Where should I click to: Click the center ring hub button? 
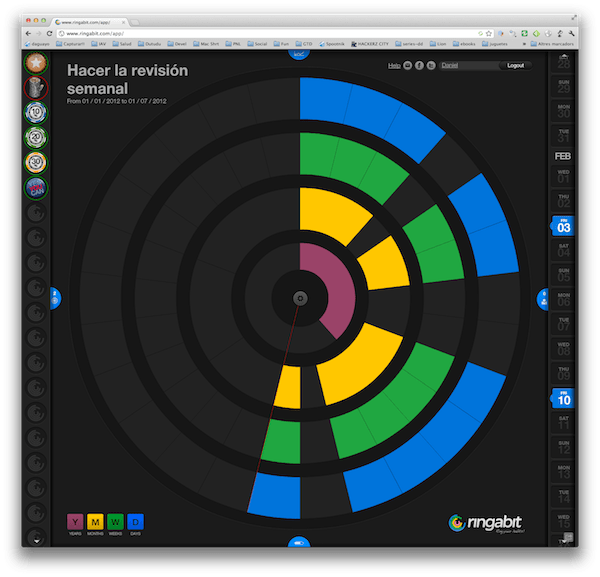pos(300,298)
